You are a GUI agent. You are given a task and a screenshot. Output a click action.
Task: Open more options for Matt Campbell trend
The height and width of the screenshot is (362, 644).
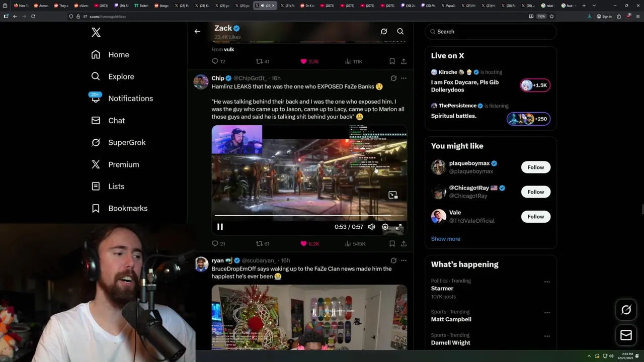click(x=547, y=313)
